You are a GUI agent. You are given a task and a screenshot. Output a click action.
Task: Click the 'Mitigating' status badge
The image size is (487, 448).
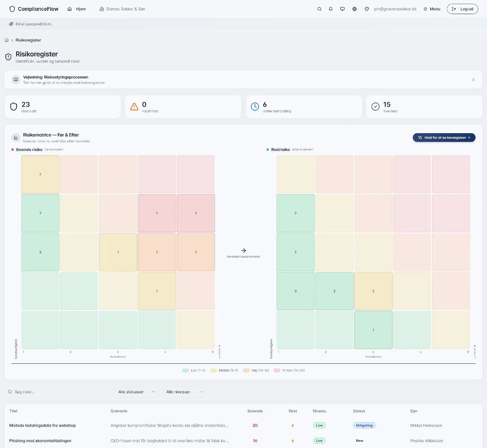coord(364,425)
